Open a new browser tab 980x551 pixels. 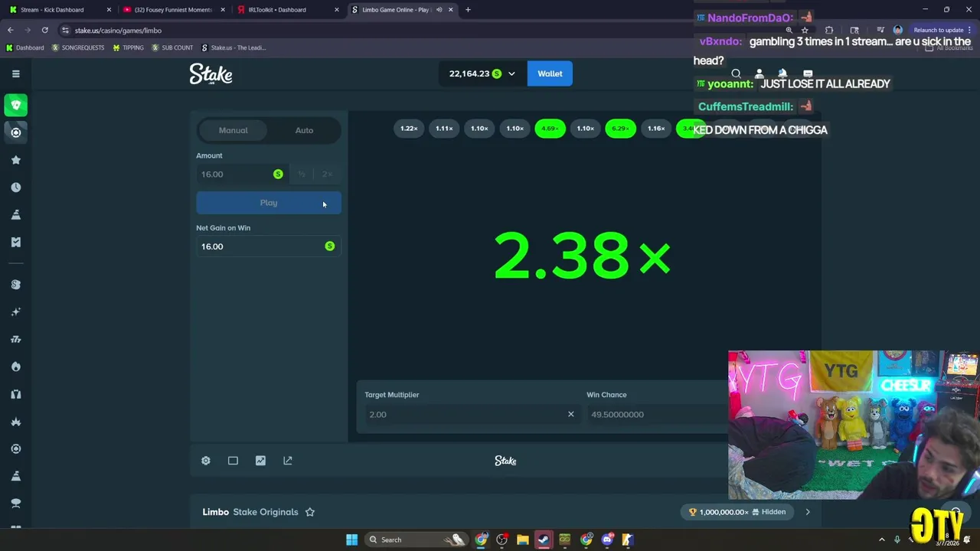pyautogui.click(x=468, y=10)
